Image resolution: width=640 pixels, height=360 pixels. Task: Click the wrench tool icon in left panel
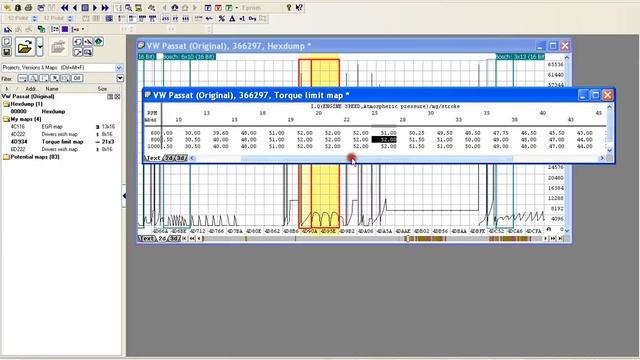coord(88,42)
